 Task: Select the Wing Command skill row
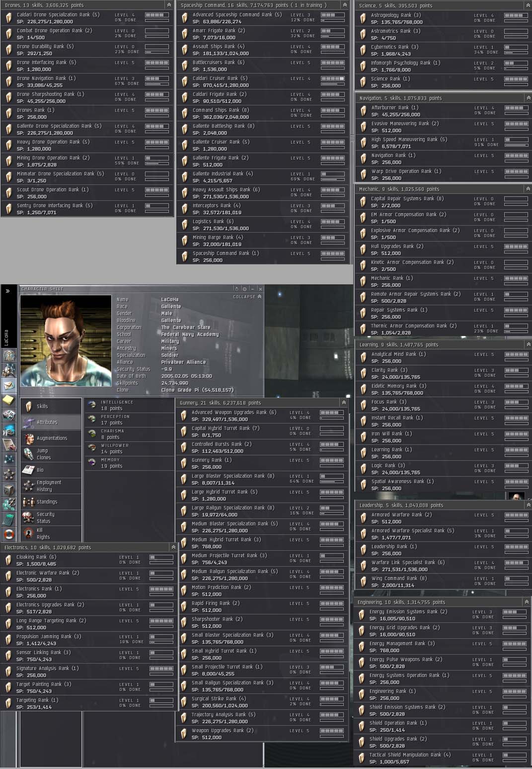443,582
